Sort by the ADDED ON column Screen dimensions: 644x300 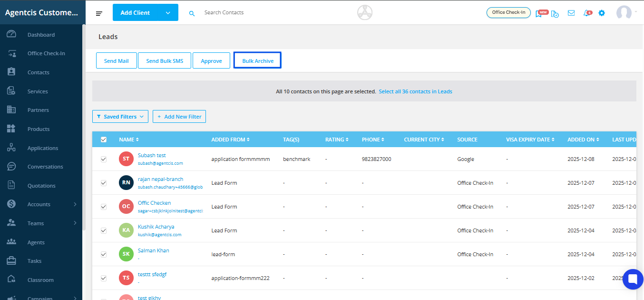pos(583,140)
